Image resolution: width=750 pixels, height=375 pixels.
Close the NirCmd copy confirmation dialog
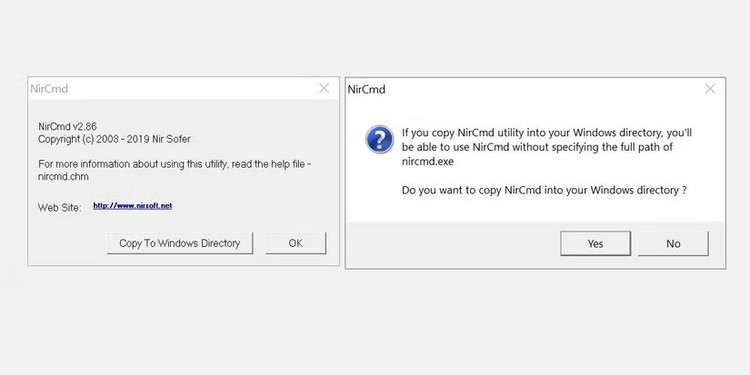[710, 88]
